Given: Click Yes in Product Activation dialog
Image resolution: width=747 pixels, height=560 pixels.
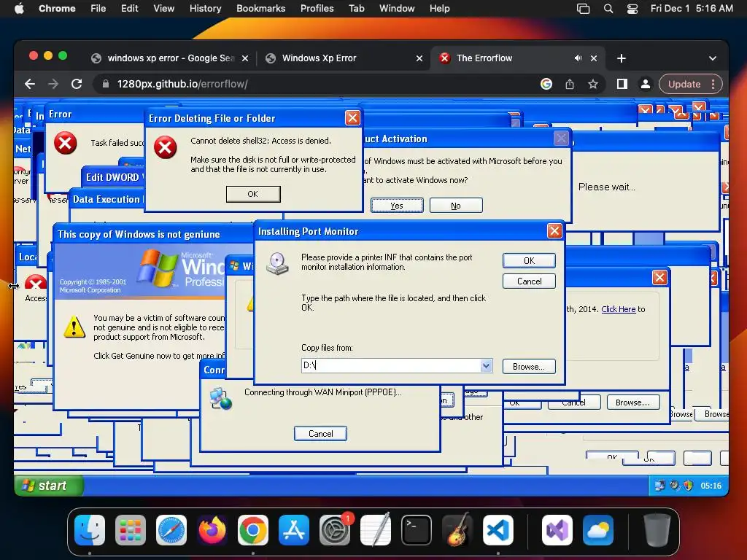Looking at the screenshot, I should click(397, 205).
